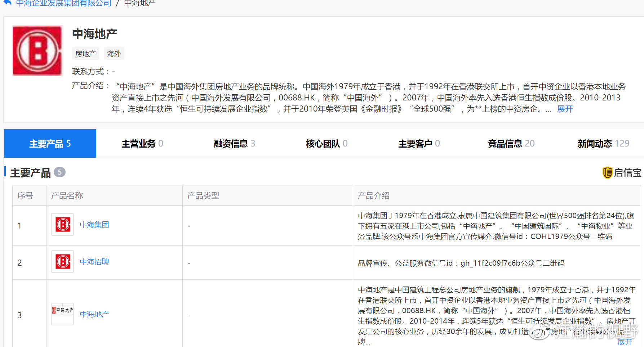Open the 中海招聘 product link
The image size is (644, 347).
pos(94,262)
